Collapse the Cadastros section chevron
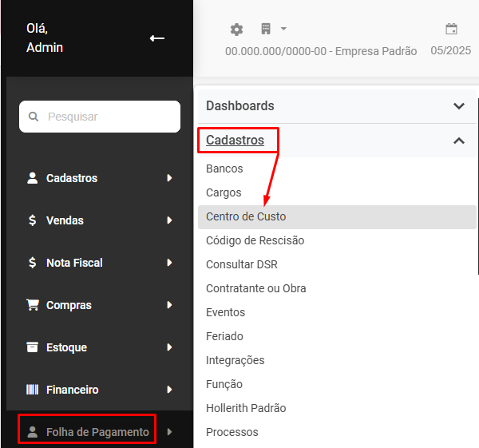Screen dimensions: 479x448 [458, 141]
